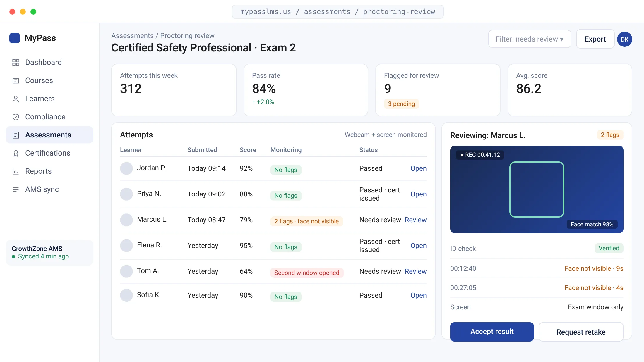Click the AMS sync lines icon
This screenshot has height=362, width=644.
point(16,189)
